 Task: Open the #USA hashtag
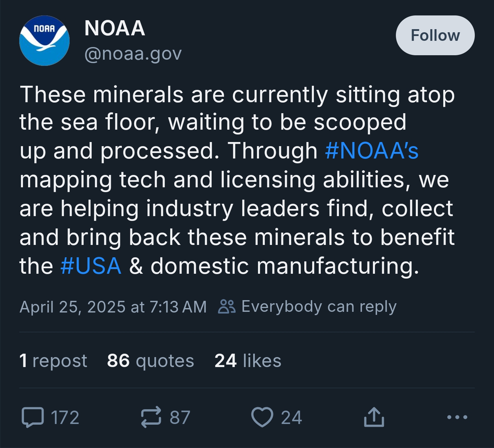coord(91,266)
